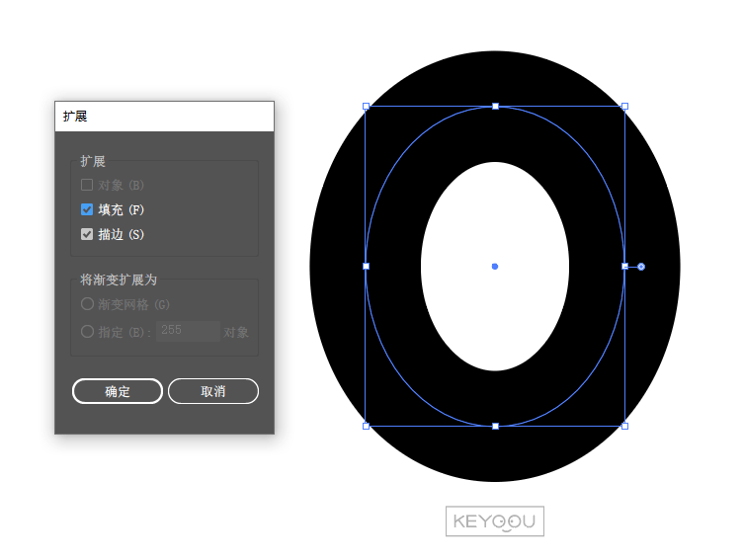743x560 pixels.
Task: Click the top-right bounding box handle
Action: point(624,106)
